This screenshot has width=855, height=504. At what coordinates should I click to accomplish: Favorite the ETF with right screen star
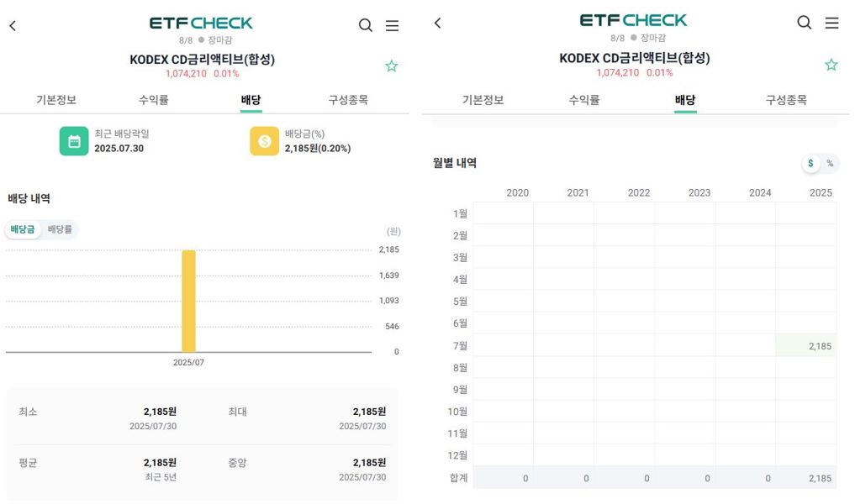831,65
